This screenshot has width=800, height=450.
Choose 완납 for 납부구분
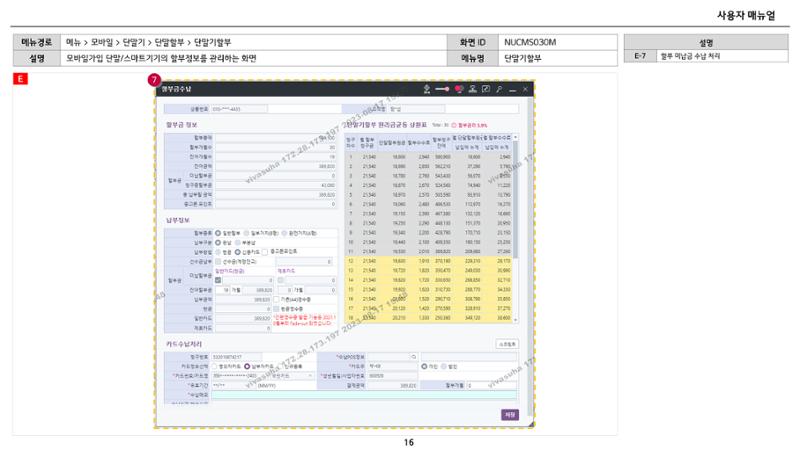[218, 242]
